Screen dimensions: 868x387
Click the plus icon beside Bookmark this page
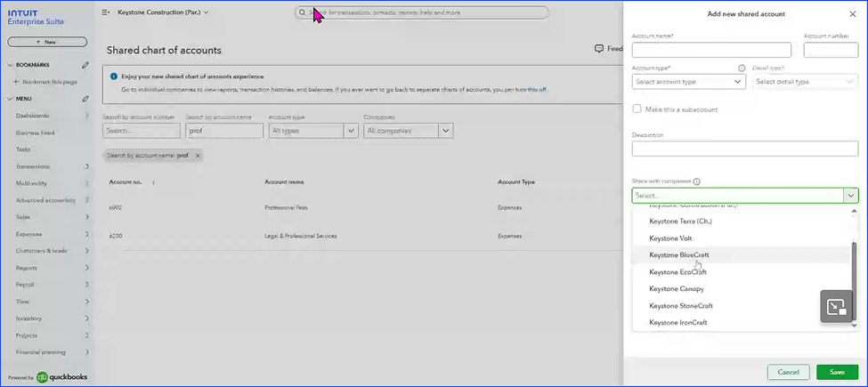pos(16,82)
